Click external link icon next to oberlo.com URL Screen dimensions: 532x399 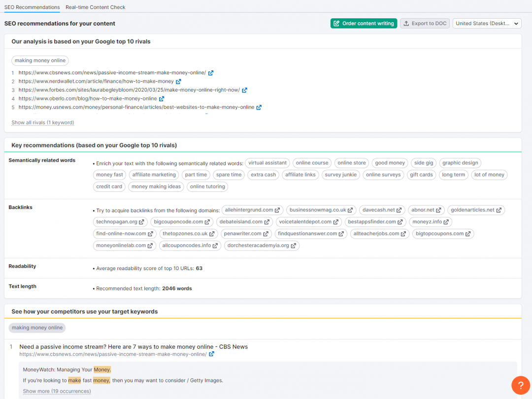(x=162, y=99)
